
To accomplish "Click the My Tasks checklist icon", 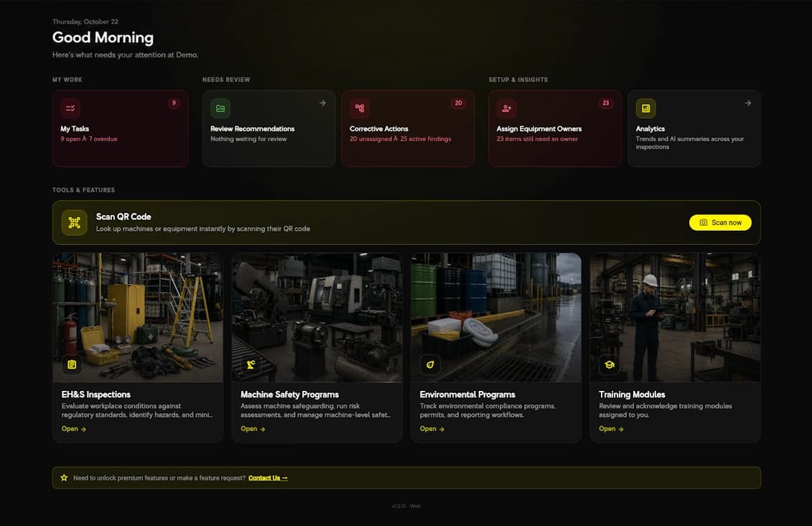I will 70,109.
